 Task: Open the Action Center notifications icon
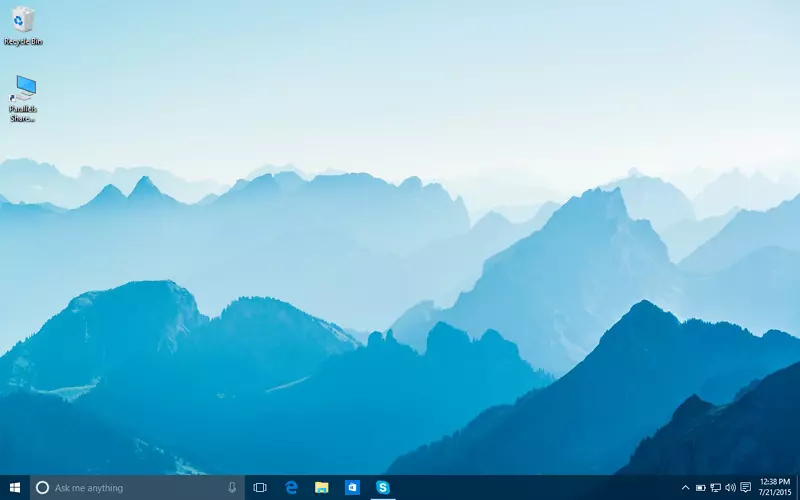click(745, 488)
